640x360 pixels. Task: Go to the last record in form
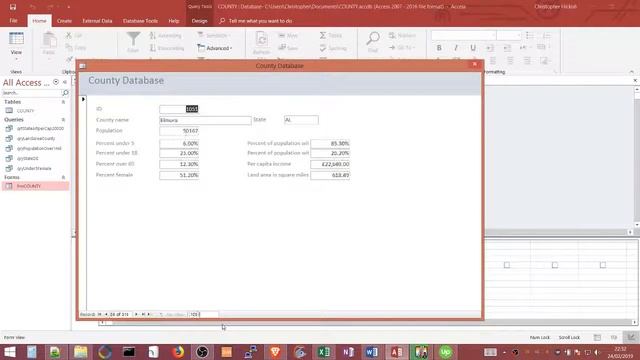(x=143, y=314)
